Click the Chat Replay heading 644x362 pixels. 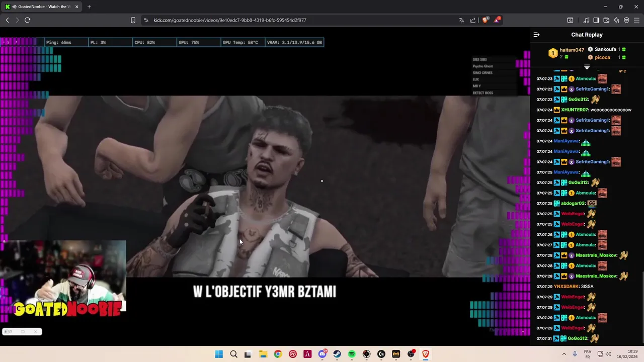(587, 35)
